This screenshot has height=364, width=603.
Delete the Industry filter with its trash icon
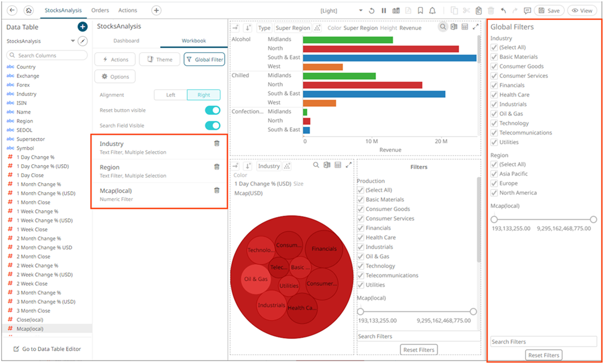pos(216,144)
